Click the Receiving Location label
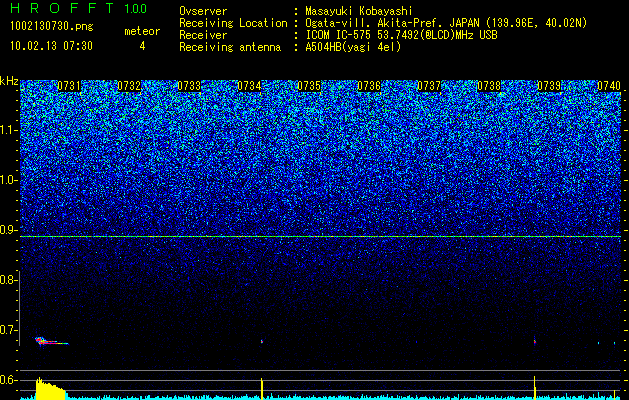The height and width of the screenshot is (400, 629). coord(233,23)
